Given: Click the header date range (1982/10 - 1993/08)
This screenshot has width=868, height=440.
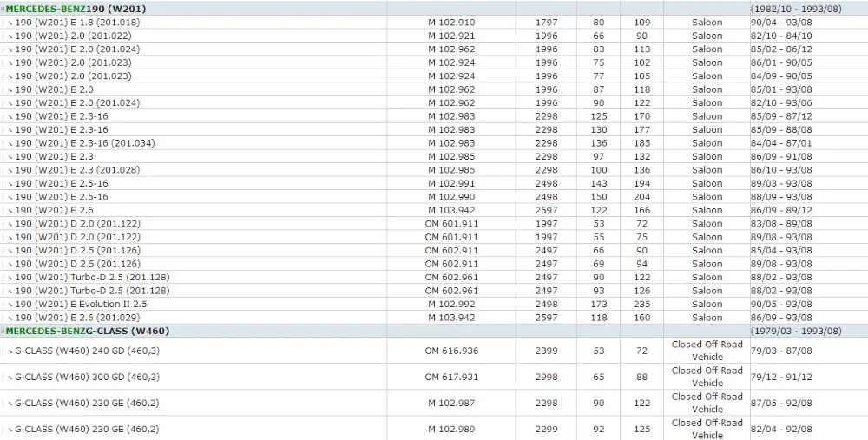Looking at the screenshot, I should [796, 9].
